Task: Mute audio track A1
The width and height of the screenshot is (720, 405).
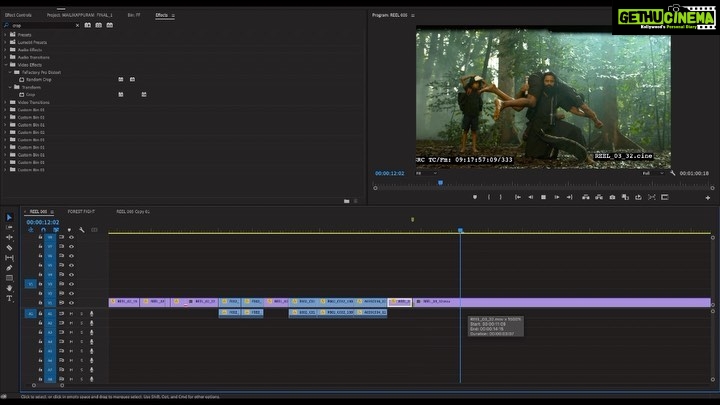Action: tap(71, 314)
